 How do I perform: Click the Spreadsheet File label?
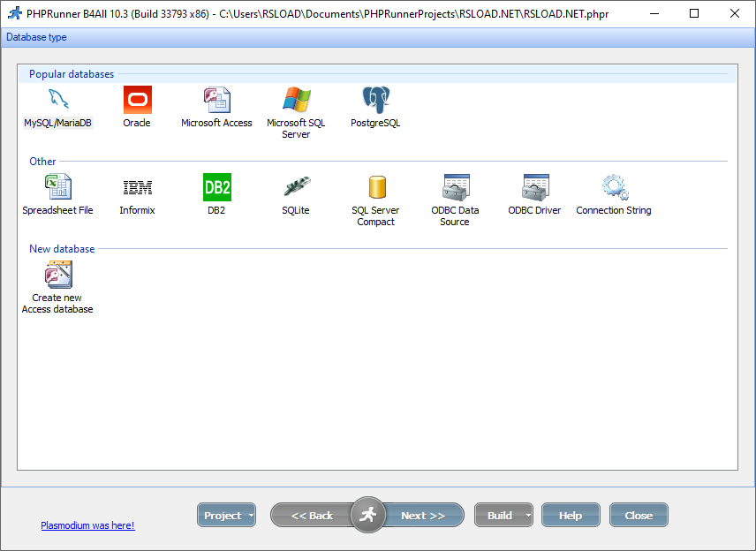58,210
